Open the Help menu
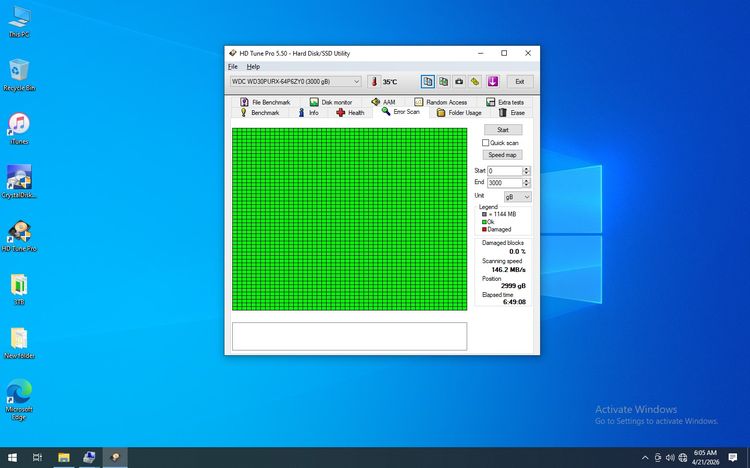750x468 pixels. [253, 67]
